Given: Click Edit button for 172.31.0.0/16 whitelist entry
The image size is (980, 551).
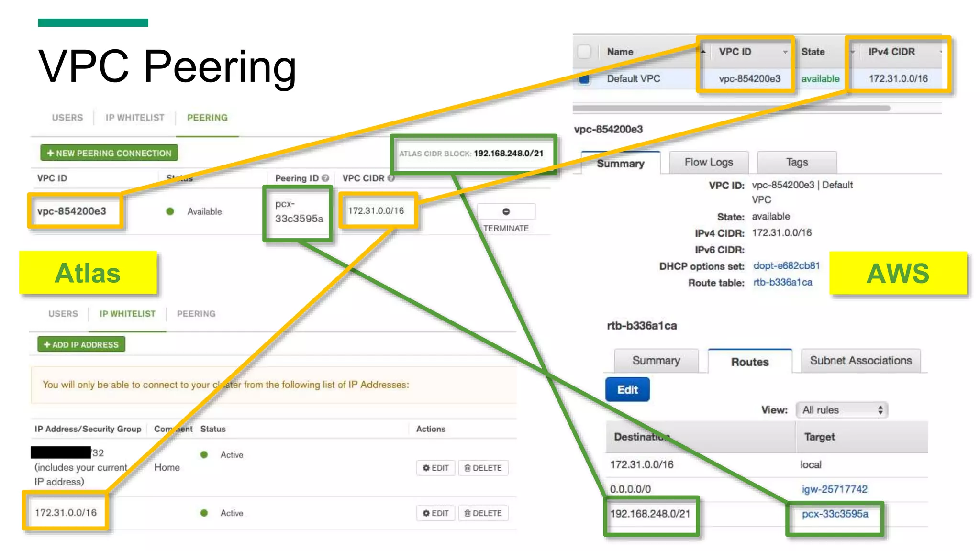Looking at the screenshot, I should (x=435, y=513).
